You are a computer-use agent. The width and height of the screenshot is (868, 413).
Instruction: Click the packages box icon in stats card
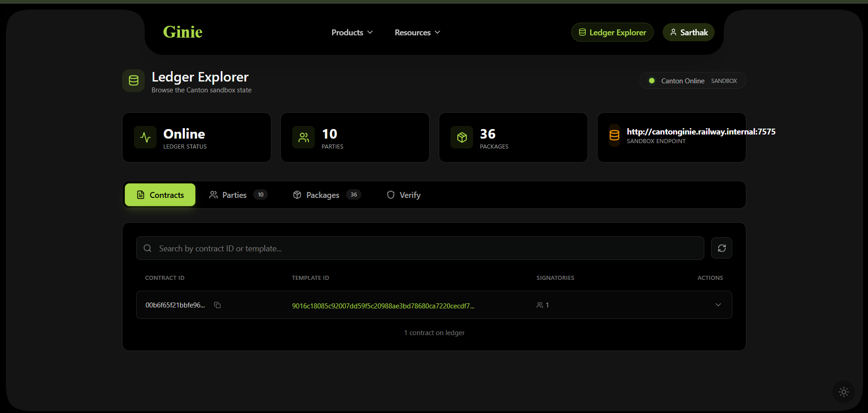[462, 137]
